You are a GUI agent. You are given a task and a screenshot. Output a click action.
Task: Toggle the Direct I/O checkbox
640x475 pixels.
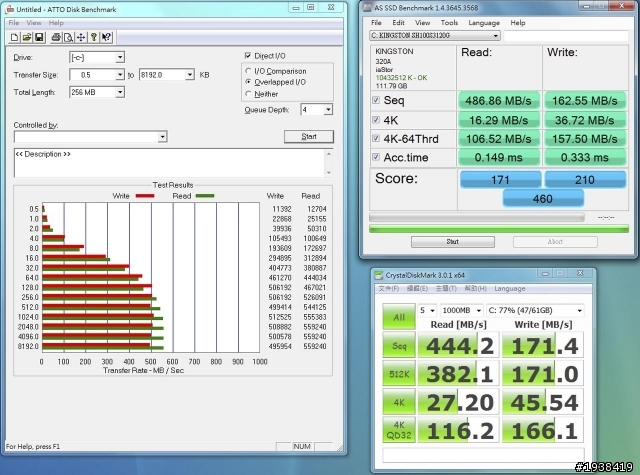(248, 55)
